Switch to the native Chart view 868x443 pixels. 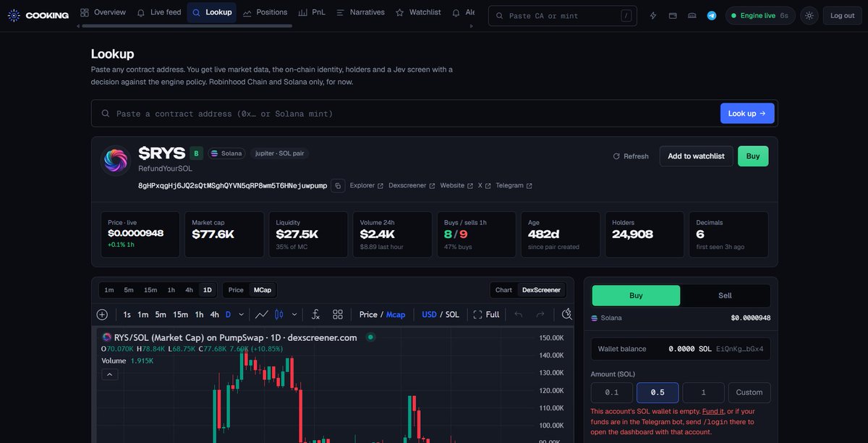coord(503,290)
